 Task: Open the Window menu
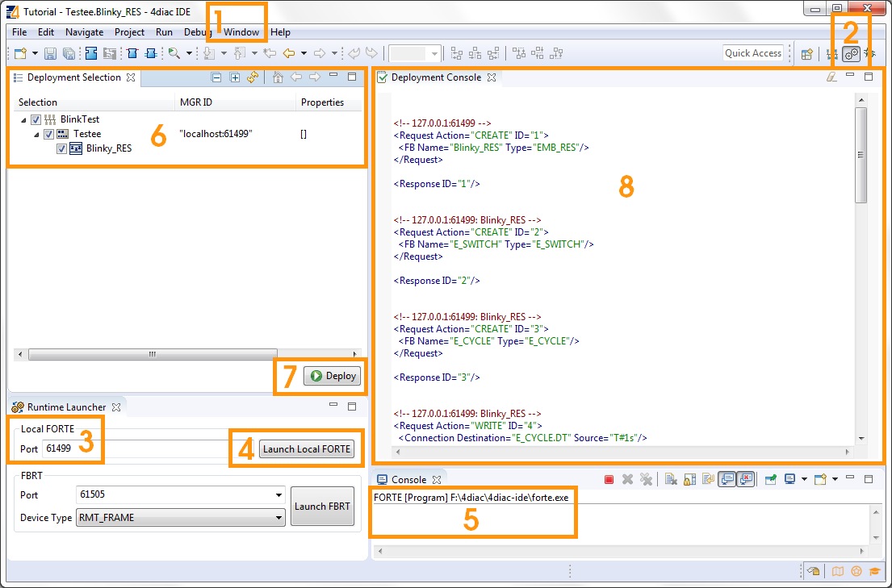[x=241, y=32]
